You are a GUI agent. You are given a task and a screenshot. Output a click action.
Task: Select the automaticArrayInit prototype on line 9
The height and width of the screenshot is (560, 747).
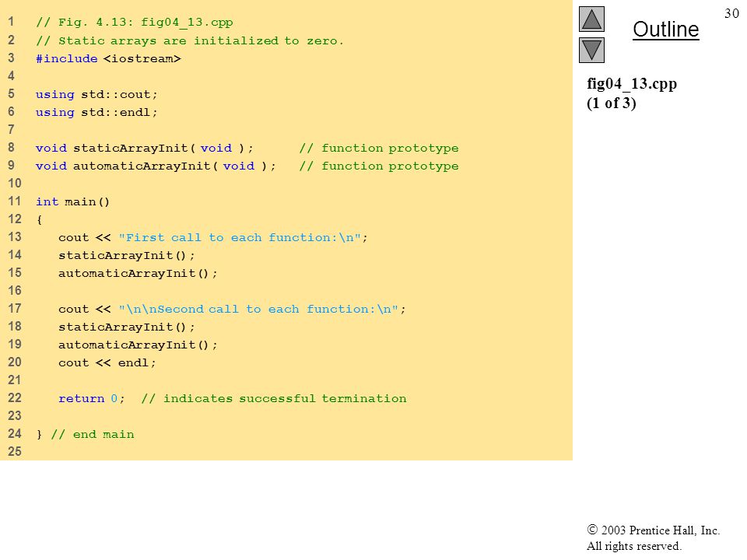156,166
